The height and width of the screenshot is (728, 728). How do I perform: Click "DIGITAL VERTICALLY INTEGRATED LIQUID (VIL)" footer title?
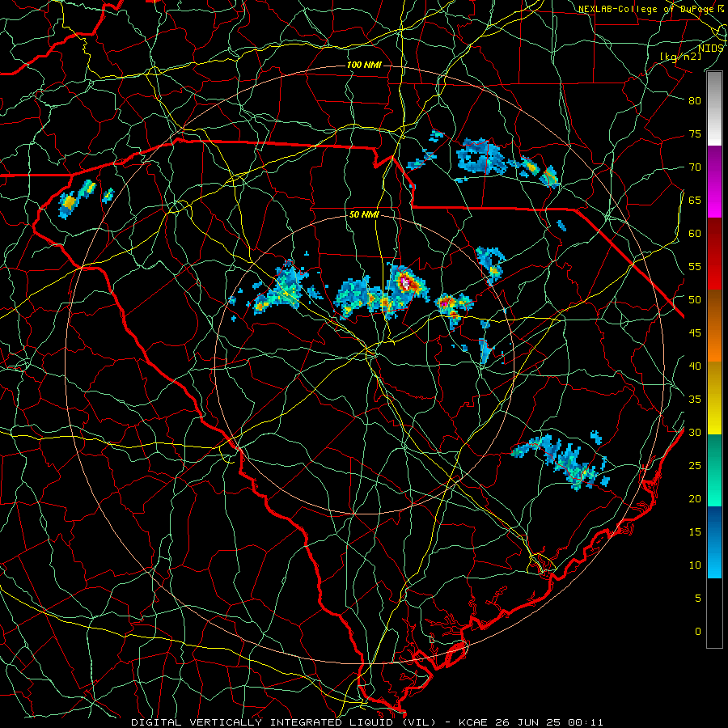coord(284,722)
